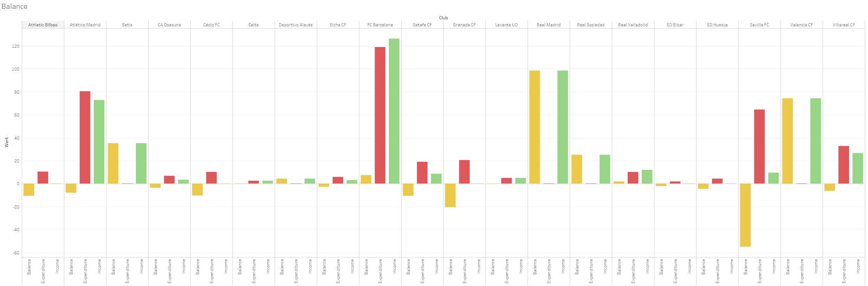This screenshot has width=868, height=286.
Task: Click the Atlético Madrid club header
Action: (x=85, y=25)
